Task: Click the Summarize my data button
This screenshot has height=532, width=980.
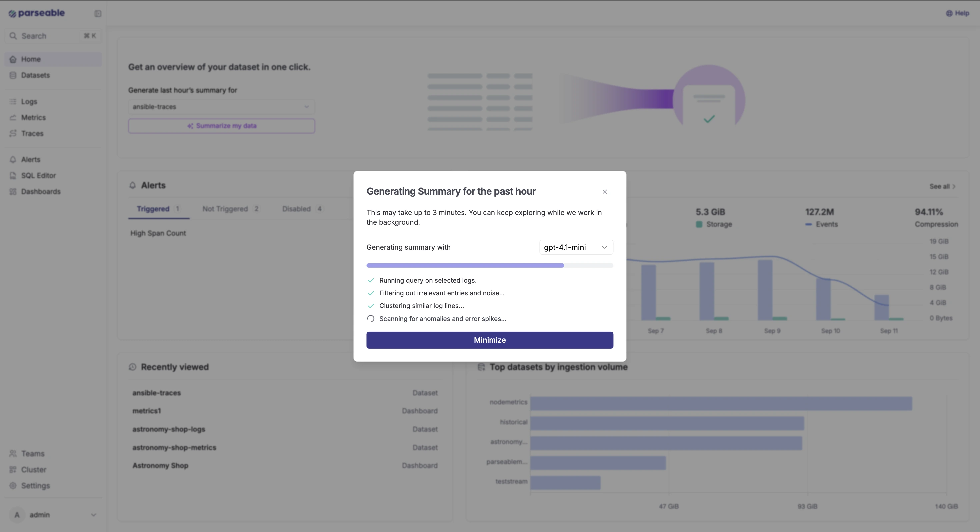Action: click(x=221, y=126)
